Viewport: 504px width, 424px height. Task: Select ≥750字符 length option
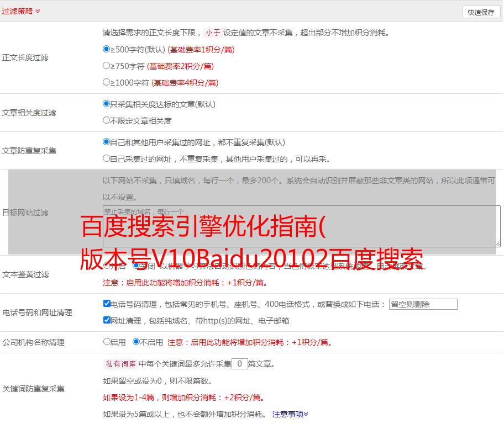(x=106, y=66)
